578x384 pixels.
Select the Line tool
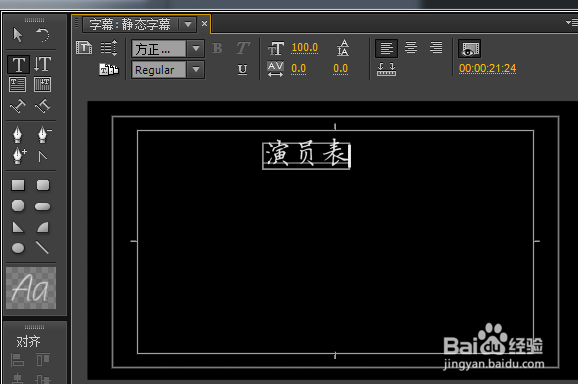[42, 247]
